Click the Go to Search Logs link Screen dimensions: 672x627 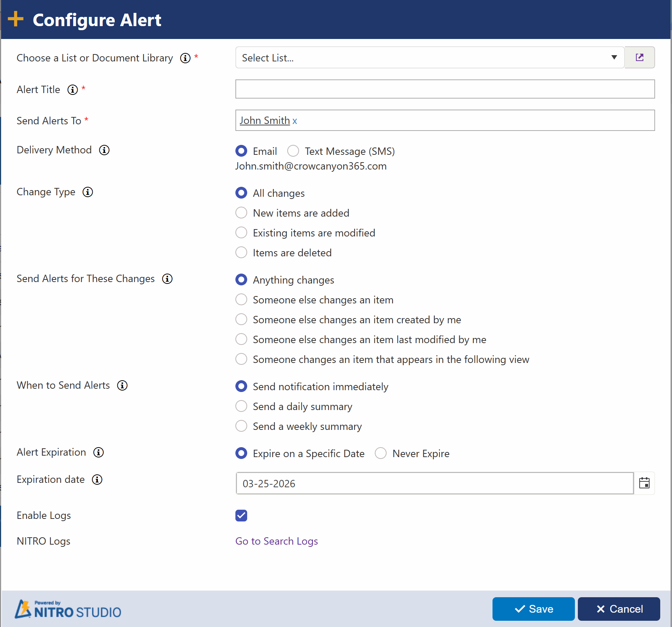tap(277, 541)
